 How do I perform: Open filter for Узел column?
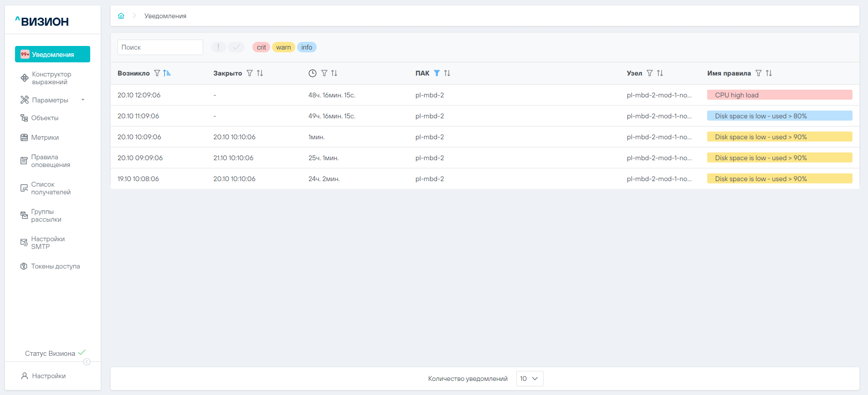point(650,73)
